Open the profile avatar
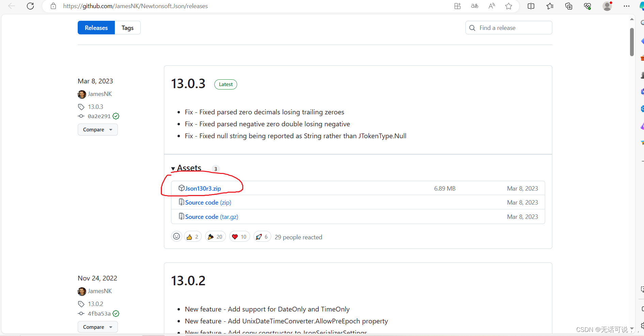 tap(607, 6)
